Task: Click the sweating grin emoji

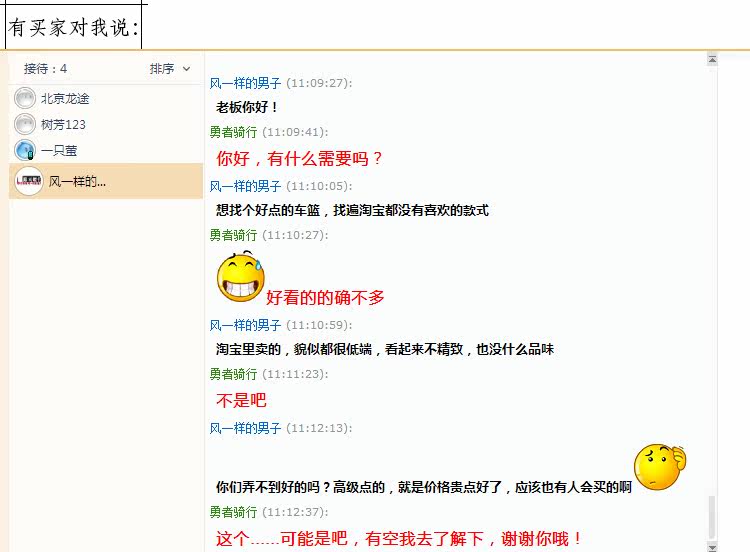Action: [241, 277]
